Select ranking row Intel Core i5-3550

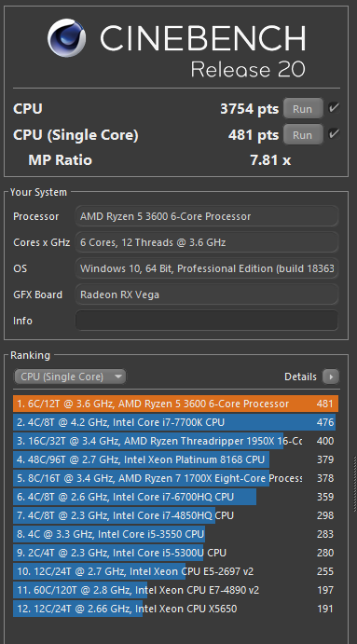pyautogui.click(x=176, y=534)
